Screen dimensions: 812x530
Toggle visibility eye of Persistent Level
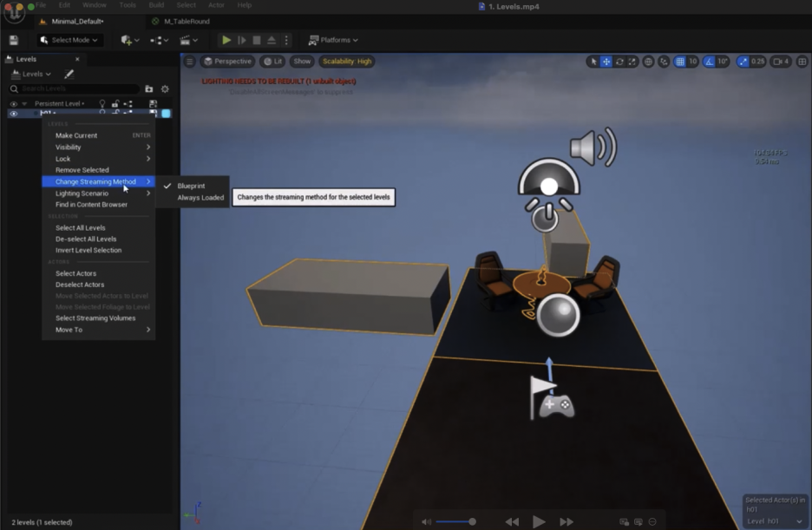tap(14, 103)
